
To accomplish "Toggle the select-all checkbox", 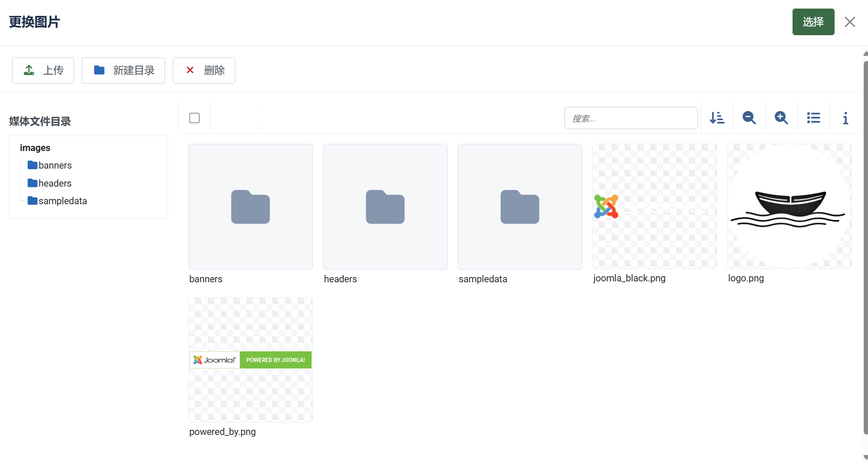I will point(195,118).
